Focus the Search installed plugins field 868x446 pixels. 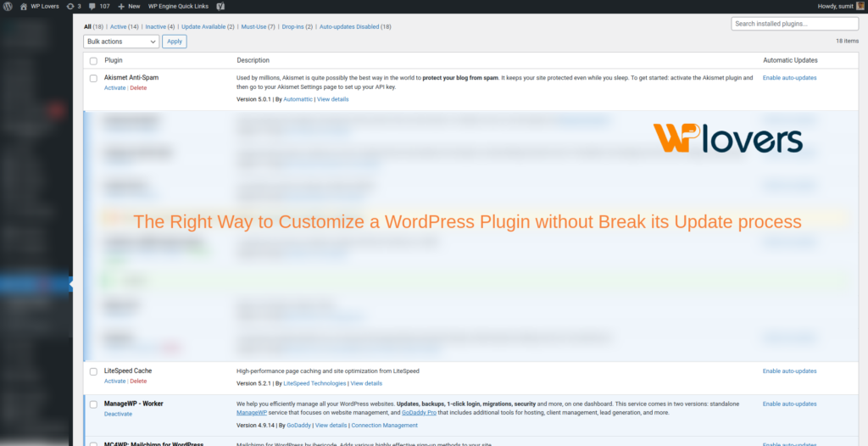pyautogui.click(x=794, y=24)
